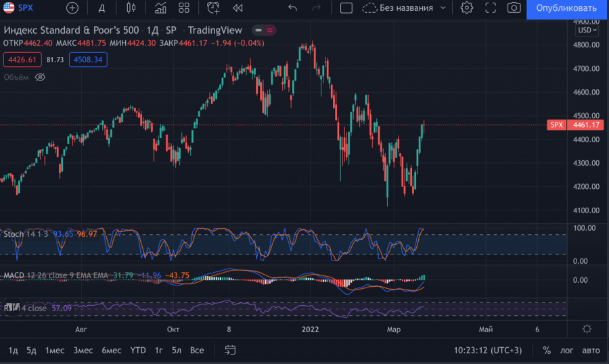Select the MACD 12 26 close indicator legend
The width and height of the screenshot is (609, 364).
(55, 275)
